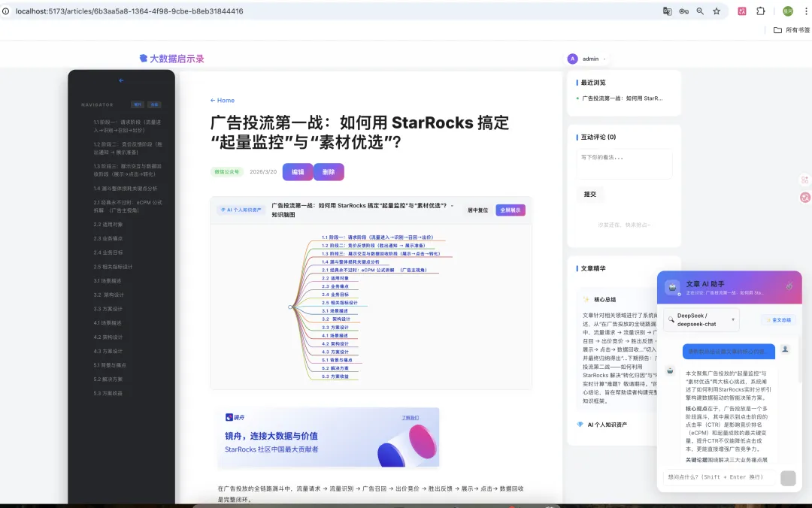The height and width of the screenshot is (508, 812).
Task: Focus the 想问点什么 chat input field
Action: [720, 477]
